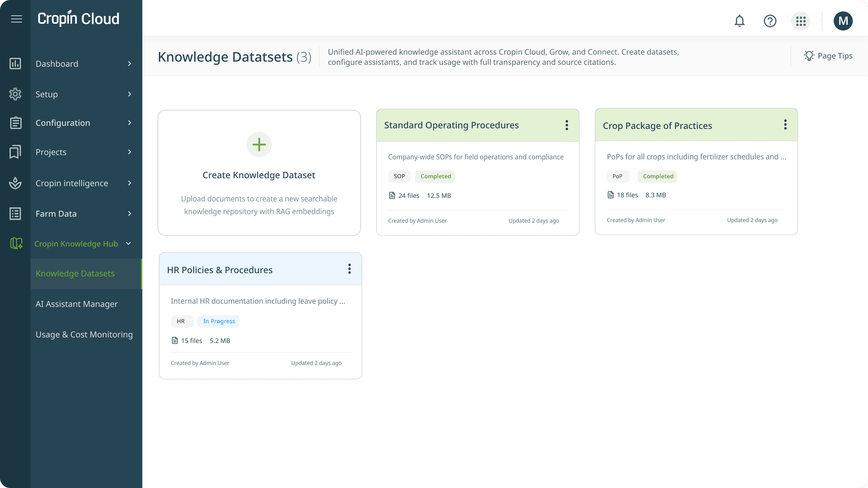Open options menu for Crop Package of Practices
The width and height of the screenshot is (868, 488).
[785, 125]
